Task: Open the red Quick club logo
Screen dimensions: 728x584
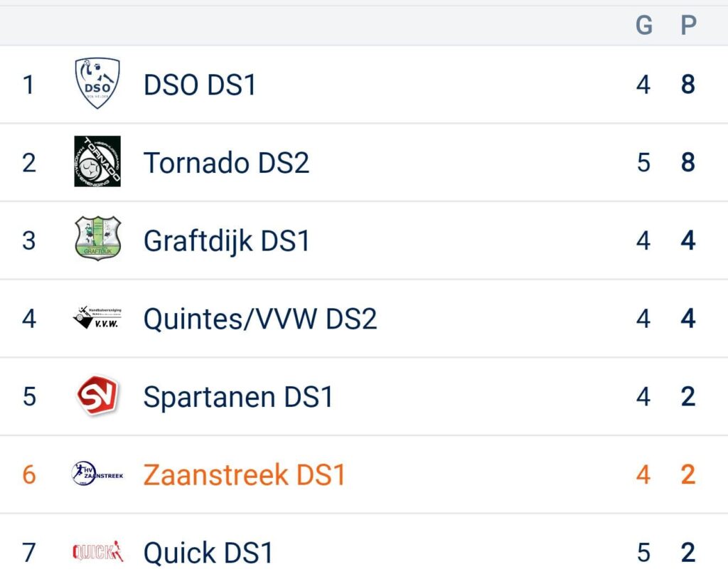Action: tap(98, 551)
